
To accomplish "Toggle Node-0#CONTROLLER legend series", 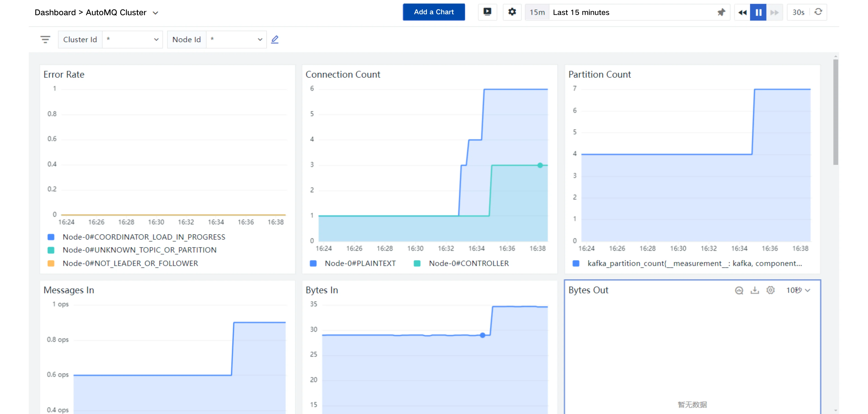I will tap(468, 263).
